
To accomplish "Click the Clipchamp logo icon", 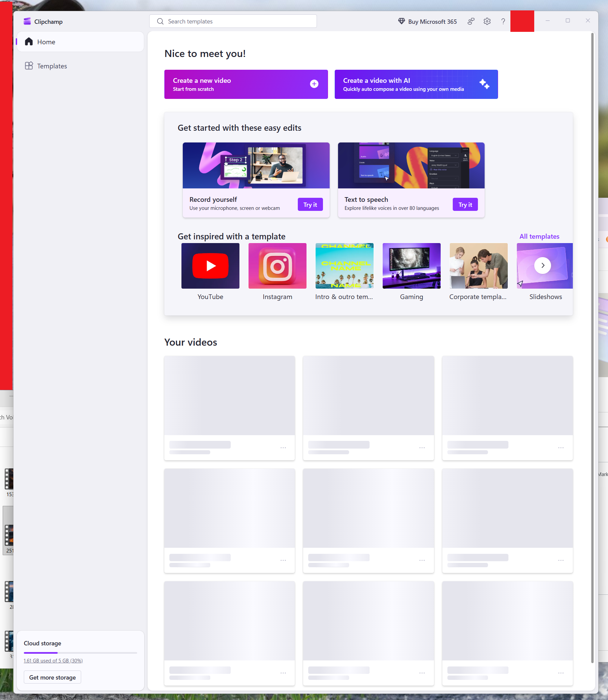I will pyautogui.click(x=27, y=21).
